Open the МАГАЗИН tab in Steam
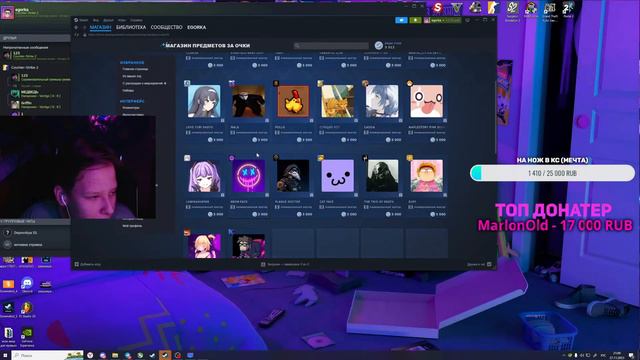The height and width of the screenshot is (360, 640). click(x=100, y=27)
